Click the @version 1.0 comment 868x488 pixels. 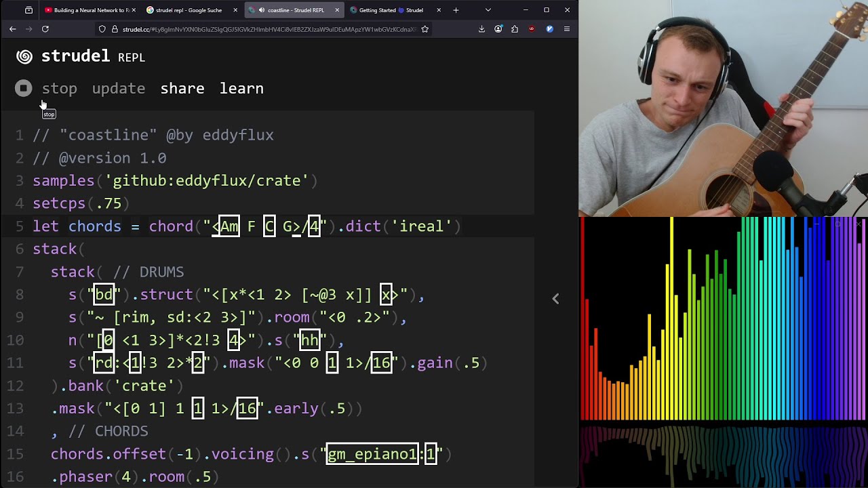point(100,158)
